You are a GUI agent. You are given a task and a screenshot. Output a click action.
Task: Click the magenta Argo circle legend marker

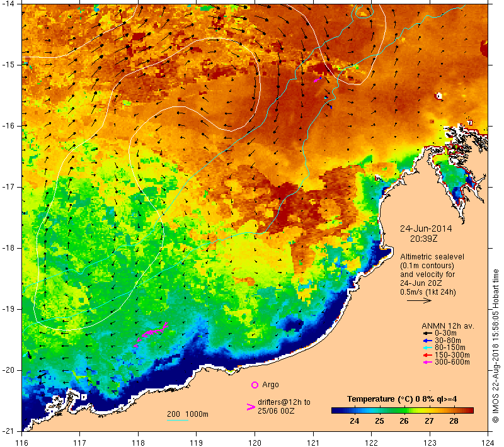pyautogui.click(x=255, y=385)
